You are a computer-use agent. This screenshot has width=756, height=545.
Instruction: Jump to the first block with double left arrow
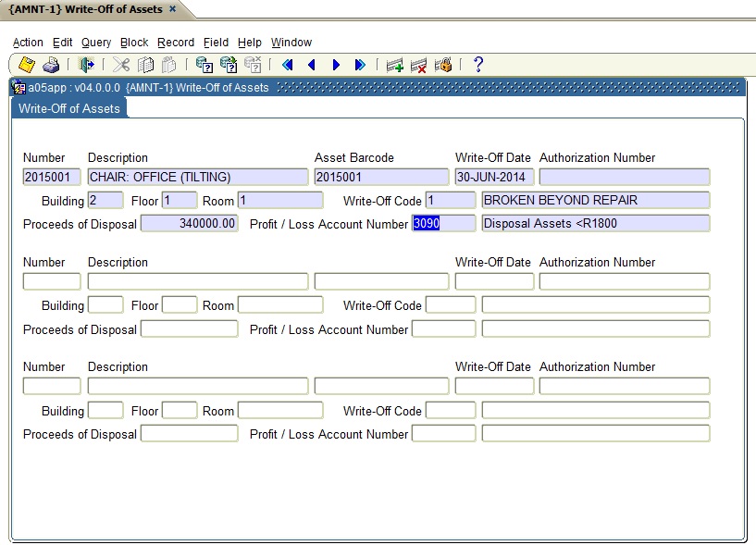[288, 65]
